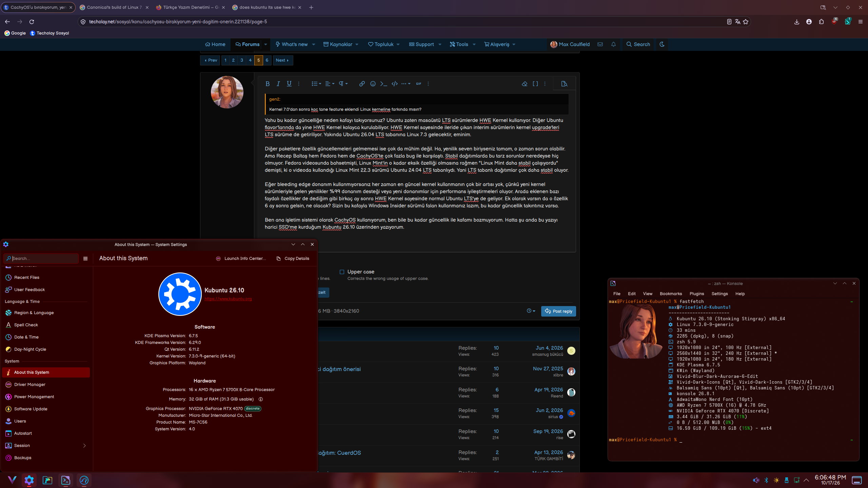Expand the Session sidebar entry chevron
868x488 pixels.
(x=84, y=445)
